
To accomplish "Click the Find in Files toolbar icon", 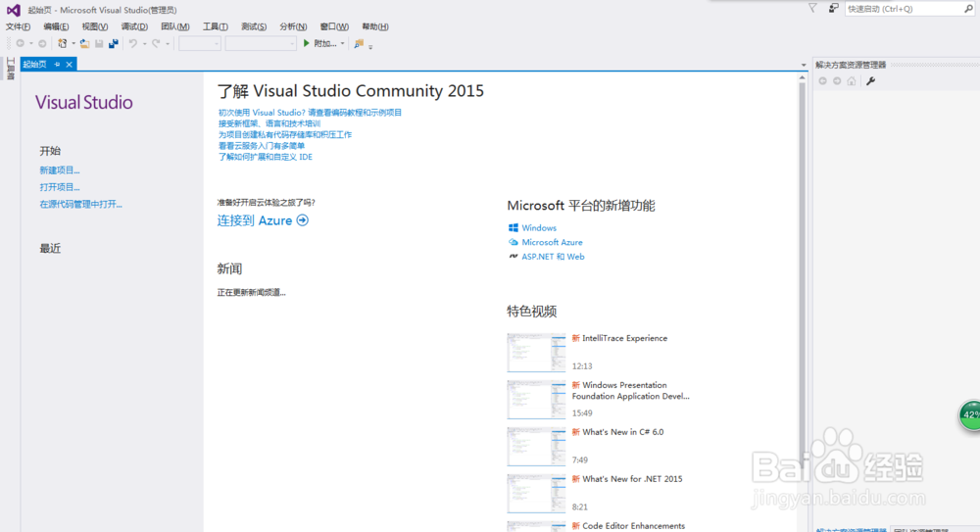I will 359,44.
